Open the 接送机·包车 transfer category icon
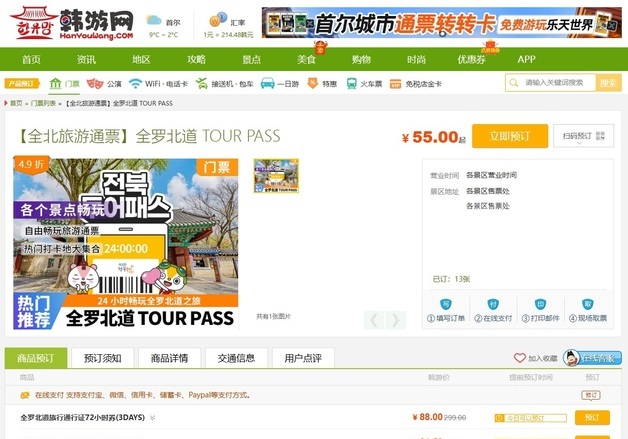 click(x=225, y=83)
